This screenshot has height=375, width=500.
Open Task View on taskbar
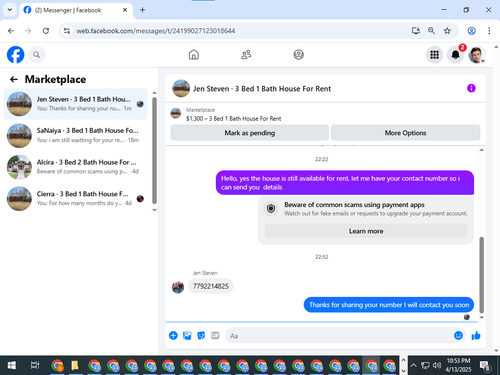35,365
